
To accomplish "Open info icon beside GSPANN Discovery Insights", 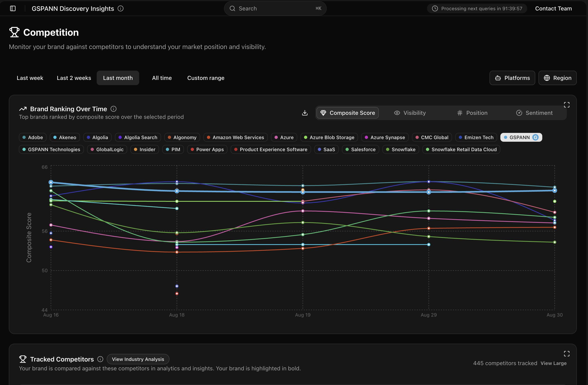I will 121,8.
